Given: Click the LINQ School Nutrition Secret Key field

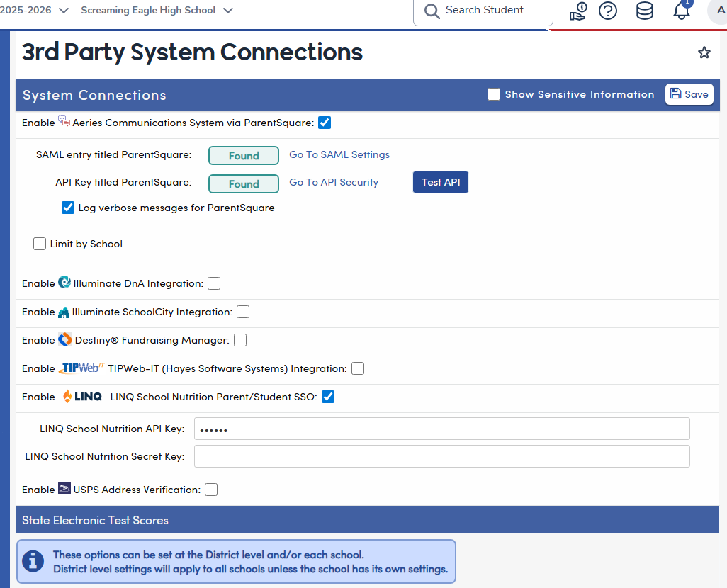Looking at the screenshot, I should (442, 456).
